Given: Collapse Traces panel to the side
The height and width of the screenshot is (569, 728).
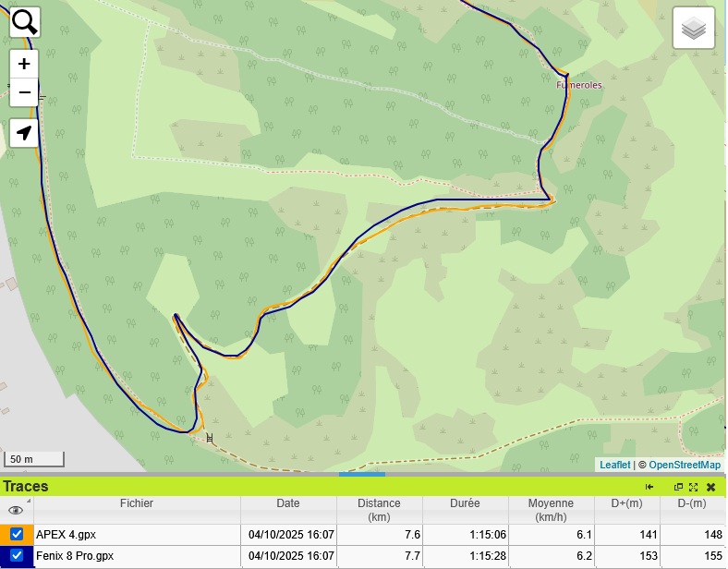Looking at the screenshot, I should (649, 487).
